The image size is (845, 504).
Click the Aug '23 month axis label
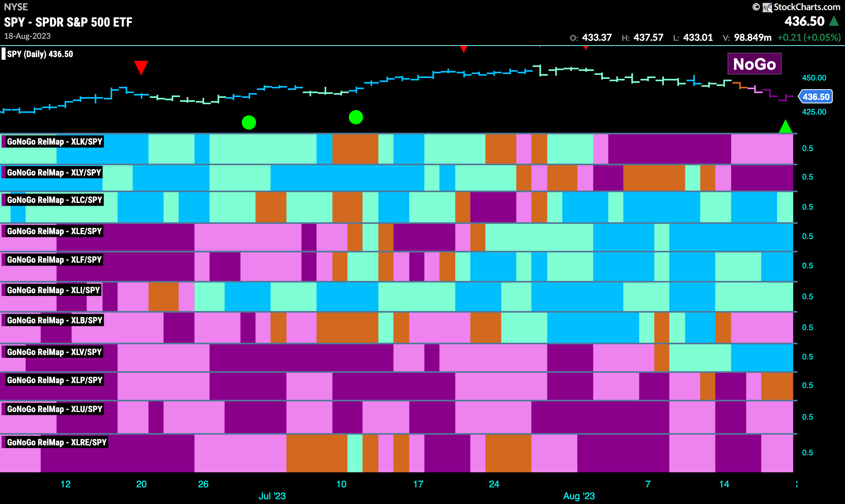[579, 496]
